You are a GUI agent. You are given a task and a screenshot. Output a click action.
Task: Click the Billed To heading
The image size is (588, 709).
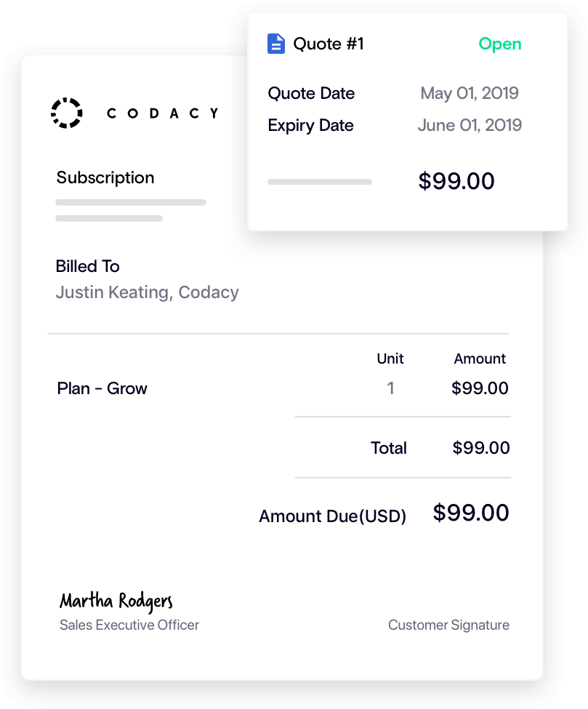[88, 266]
